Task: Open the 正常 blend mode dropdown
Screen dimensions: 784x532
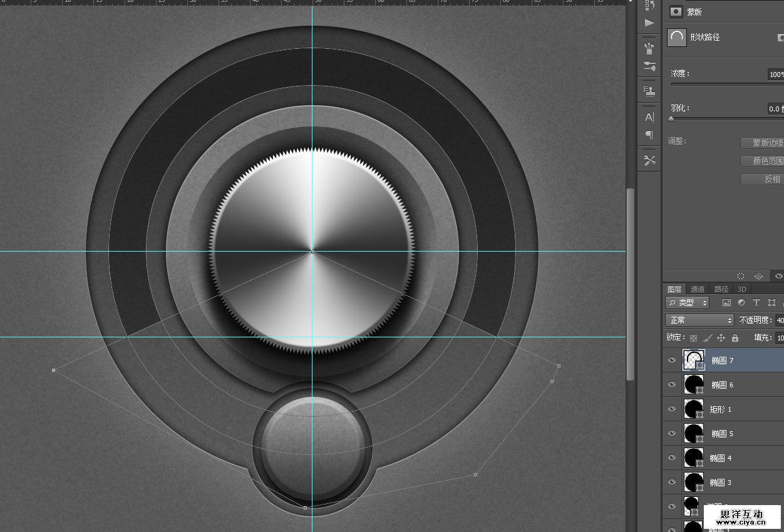Action: click(699, 320)
